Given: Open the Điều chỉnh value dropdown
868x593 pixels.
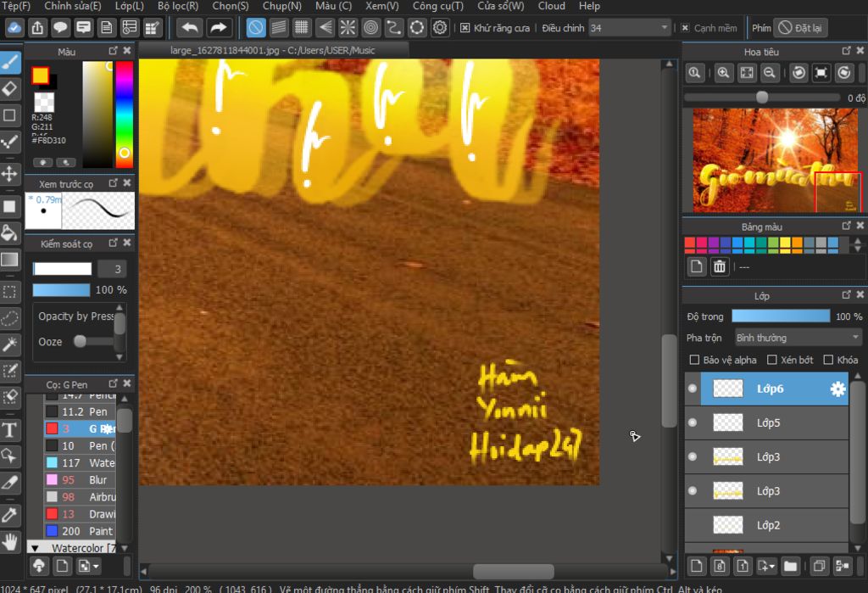Looking at the screenshot, I should (x=630, y=28).
